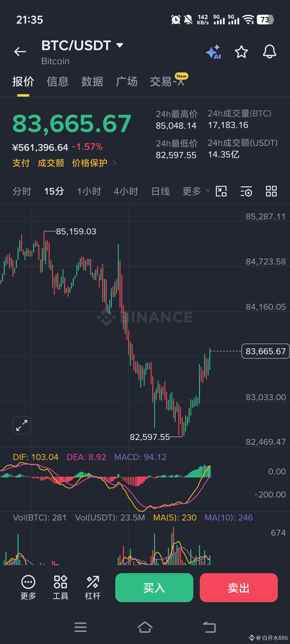Image resolution: width=290 pixels, height=644 pixels.
Task: Toggle the favorite star for BTC/USDT
Action: tap(241, 52)
